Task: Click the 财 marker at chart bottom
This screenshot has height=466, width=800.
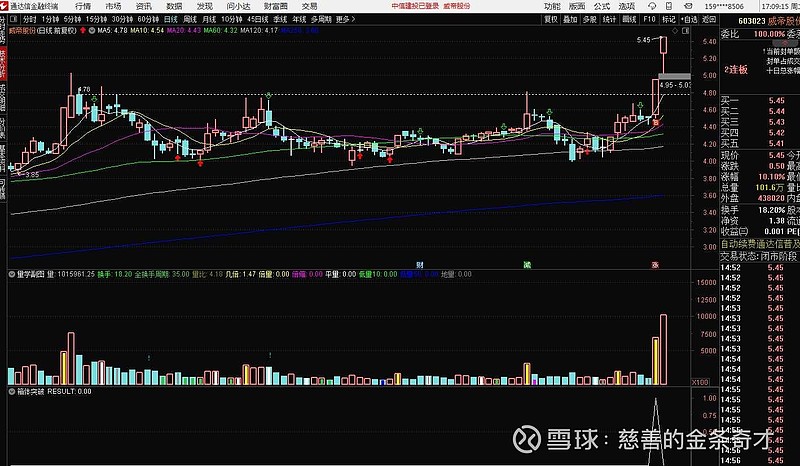Action: (x=419, y=265)
